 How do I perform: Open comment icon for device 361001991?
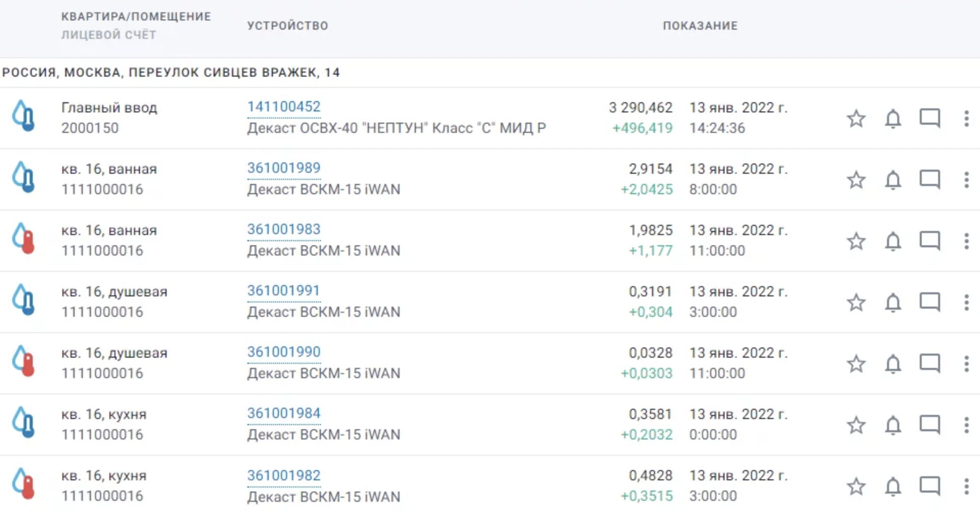929,302
